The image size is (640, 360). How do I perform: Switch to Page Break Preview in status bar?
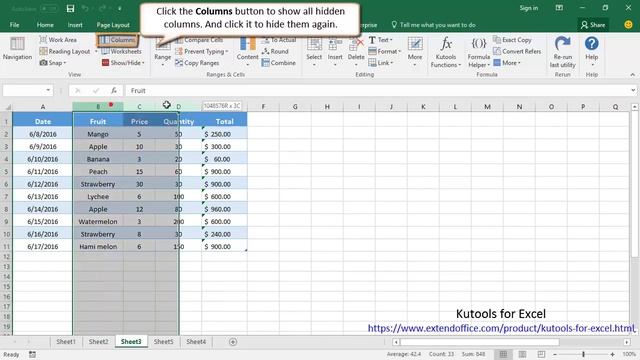541,354
